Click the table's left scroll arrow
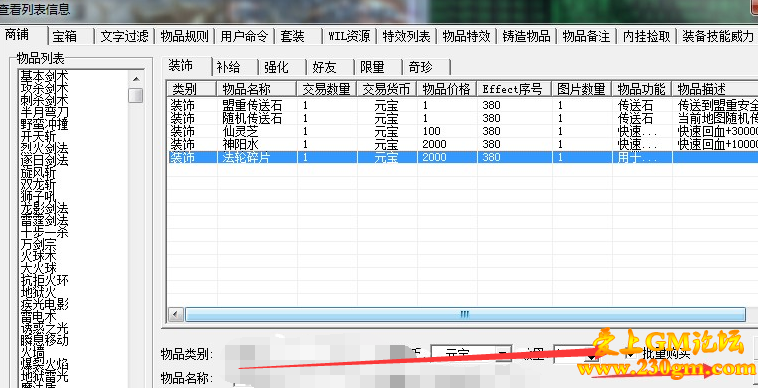 coord(175,315)
